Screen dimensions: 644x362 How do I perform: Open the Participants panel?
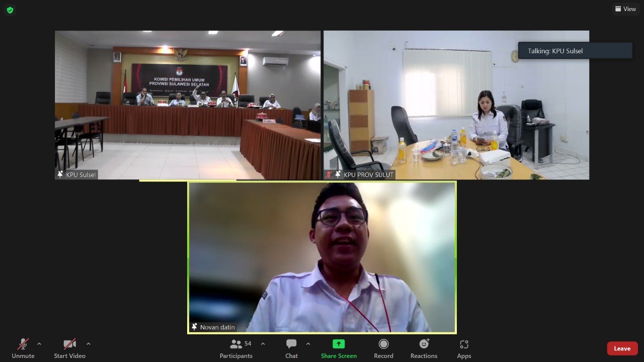[235, 348]
